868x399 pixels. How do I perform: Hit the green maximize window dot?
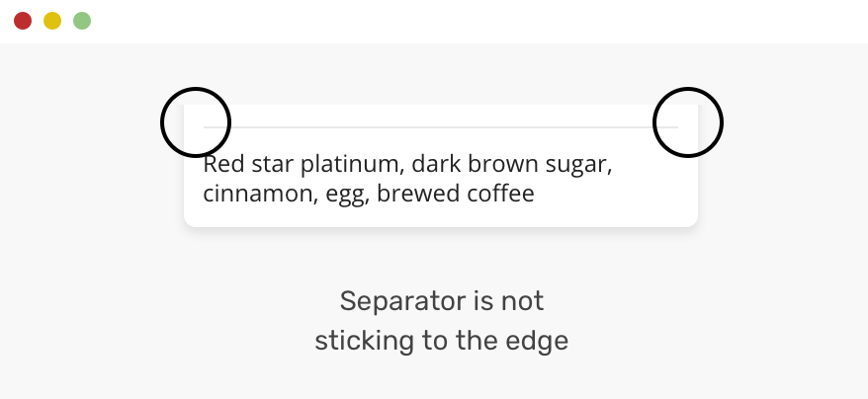pyautogui.click(x=82, y=21)
